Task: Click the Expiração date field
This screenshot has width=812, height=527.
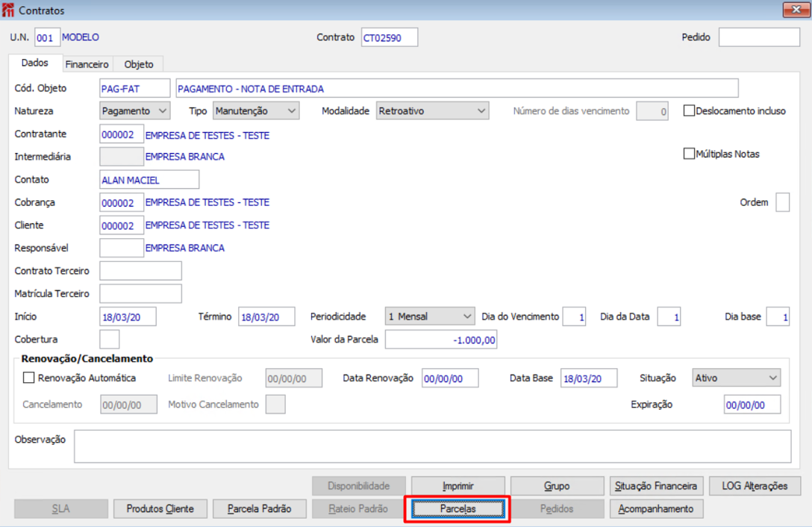Action: [x=752, y=405]
